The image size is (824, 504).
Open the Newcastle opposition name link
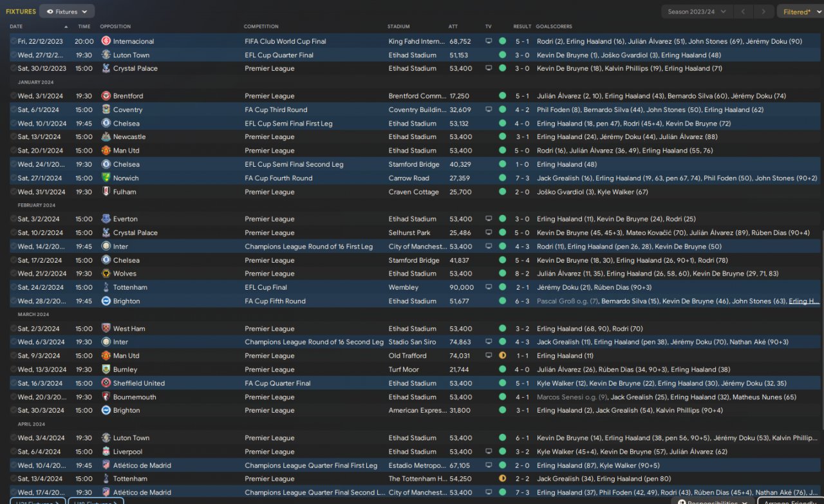129,137
